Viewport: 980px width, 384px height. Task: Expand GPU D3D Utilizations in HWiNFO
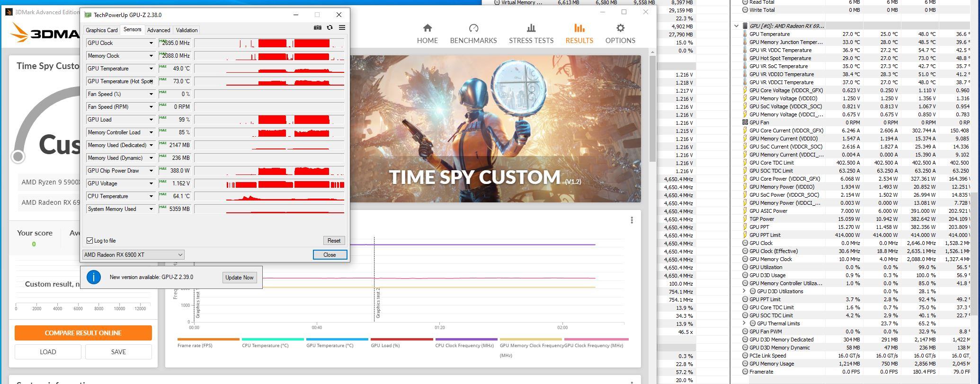[744, 291]
